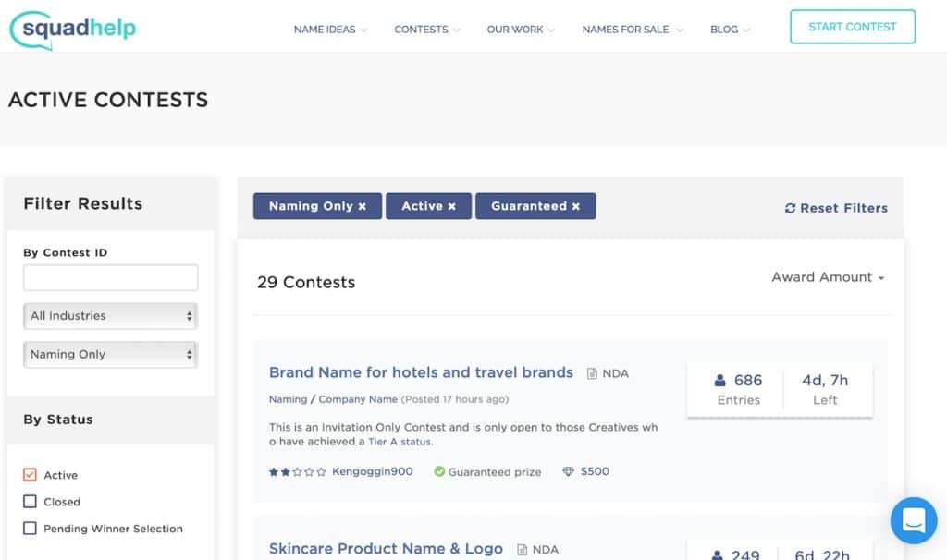Image resolution: width=947 pixels, height=560 pixels.
Task: Click the 29 Contests count text
Action: tap(306, 283)
